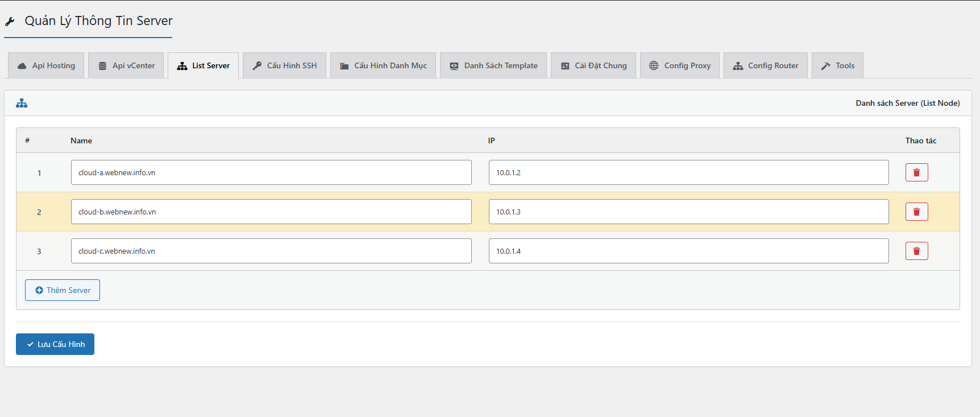The height and width of the screenshot is (417, 980).
Task: Open Danh Sách Template tab
Action: pos(493,65)
